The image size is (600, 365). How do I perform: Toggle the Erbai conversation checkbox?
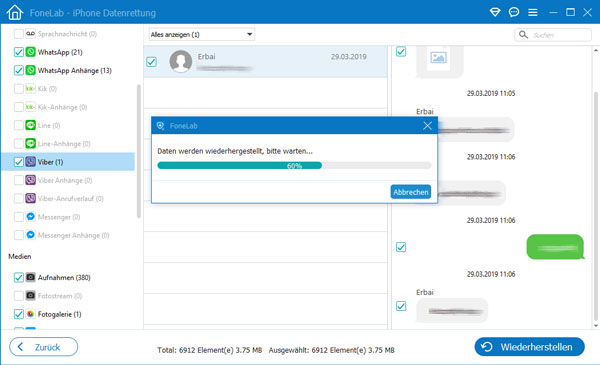[x=152, y=62]
